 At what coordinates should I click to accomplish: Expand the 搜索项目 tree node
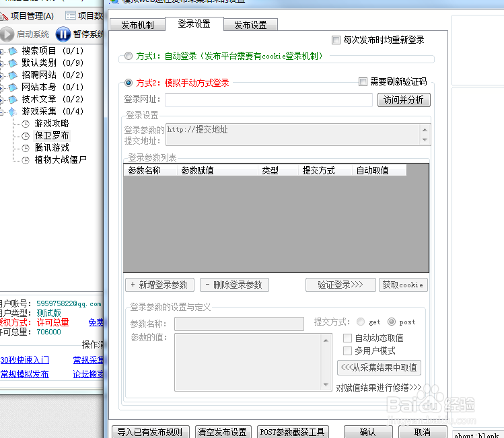[1, 51]
